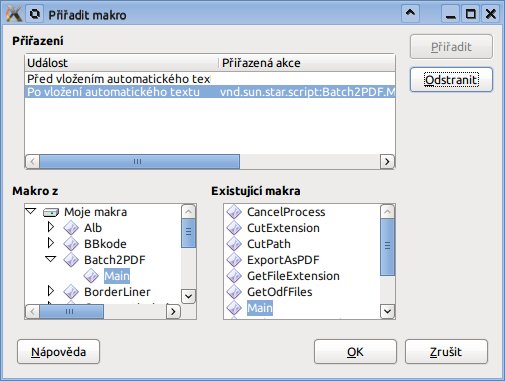Select 'Před vložením automatického tex' event row

tap(210, 79)
